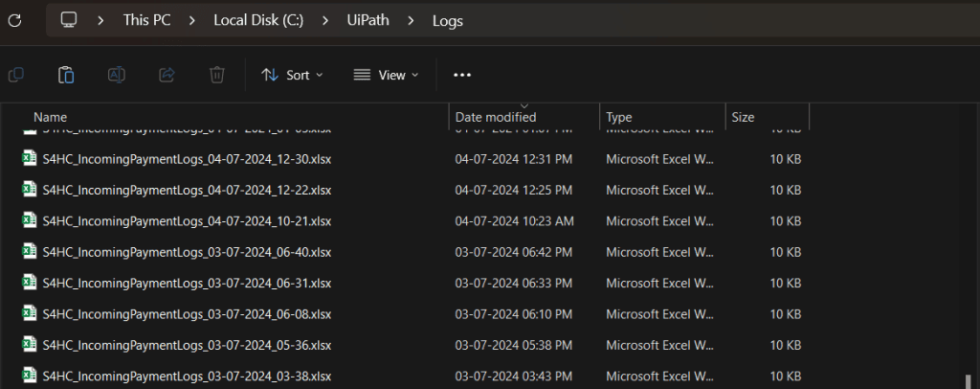The height and width of the screenshot is (389, 980).
Task: Open the Sort dropdown menu
Action: [293, 75]
